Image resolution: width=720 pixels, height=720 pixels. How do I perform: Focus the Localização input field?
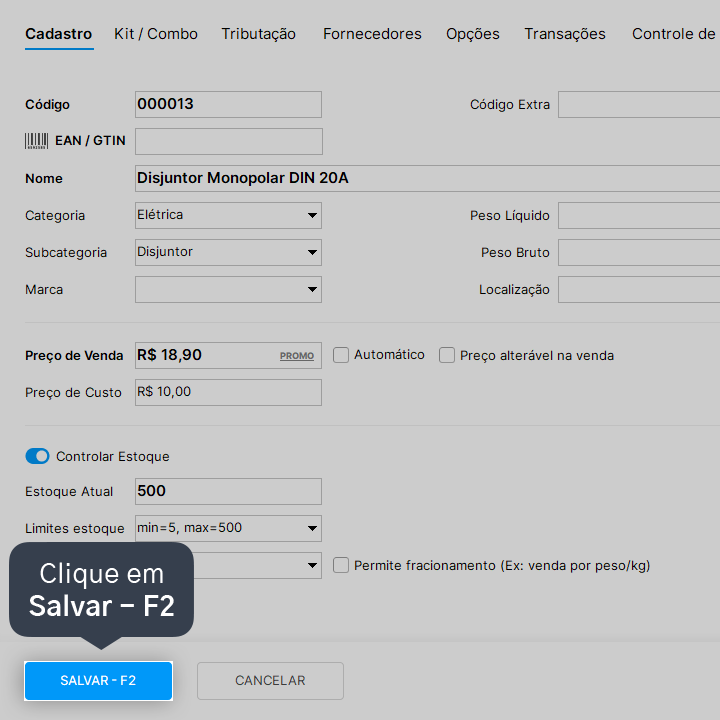[x=639, y=290]
